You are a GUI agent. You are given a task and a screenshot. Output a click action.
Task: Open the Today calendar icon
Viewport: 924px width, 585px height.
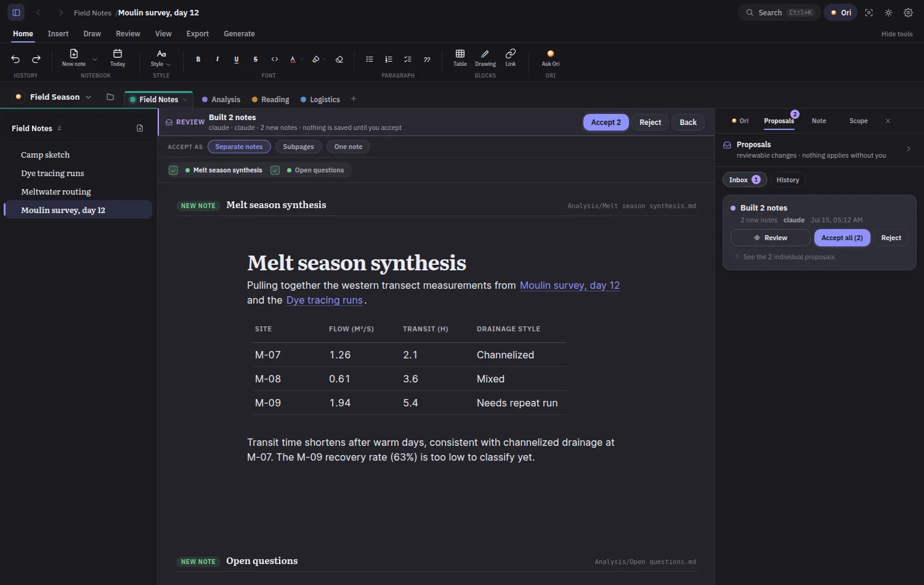pos(118,58)
